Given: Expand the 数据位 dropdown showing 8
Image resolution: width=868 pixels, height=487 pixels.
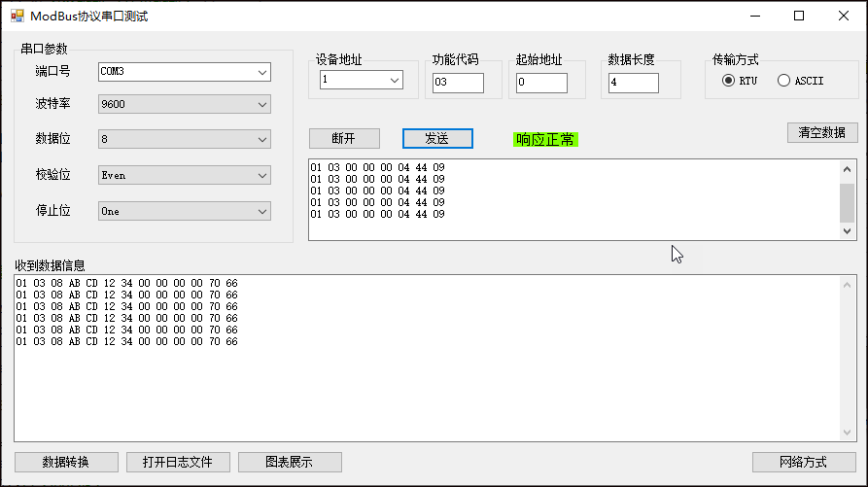Looking at the screenshot, I should click(185, 139).
